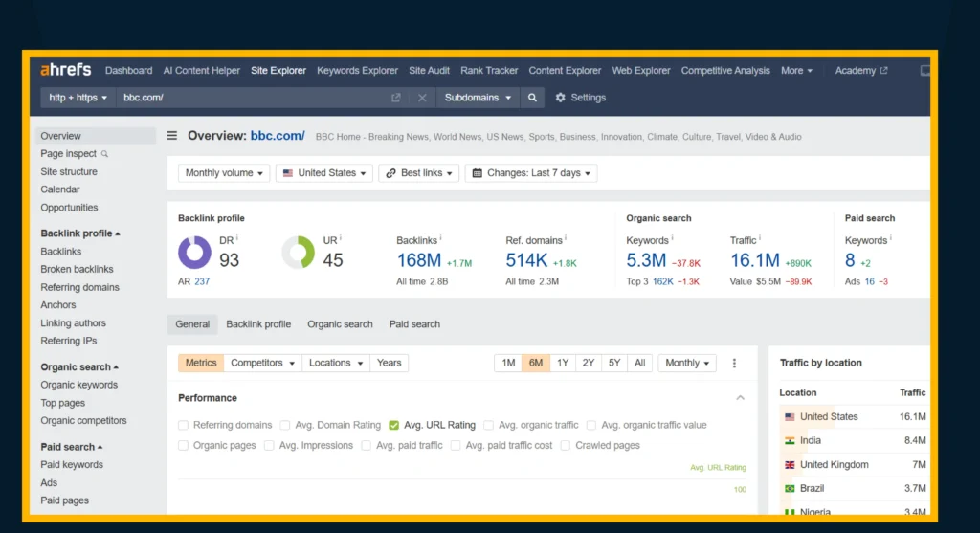Switch to the Backlink profile tab

tap(258, 324)
